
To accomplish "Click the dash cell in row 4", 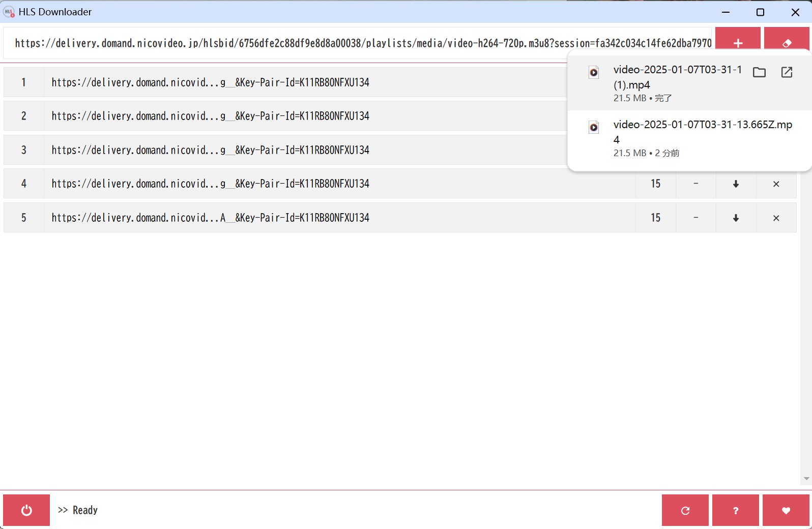I will point(695,184).
